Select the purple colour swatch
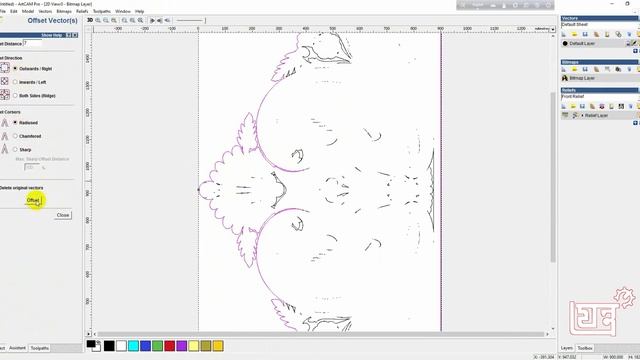 coord(182,346)
